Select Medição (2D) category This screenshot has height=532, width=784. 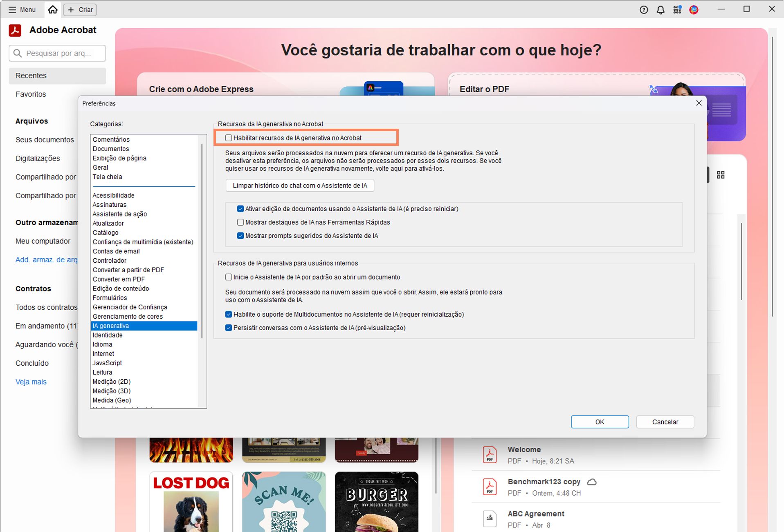pyautogui.click(x=144, y=382)
